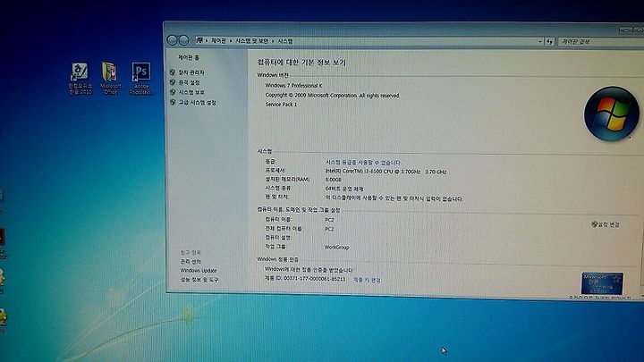Click the shield icon next to 원격 설정
The height and width of the screenshot is (362, 644).
click(x=173, y=82)
